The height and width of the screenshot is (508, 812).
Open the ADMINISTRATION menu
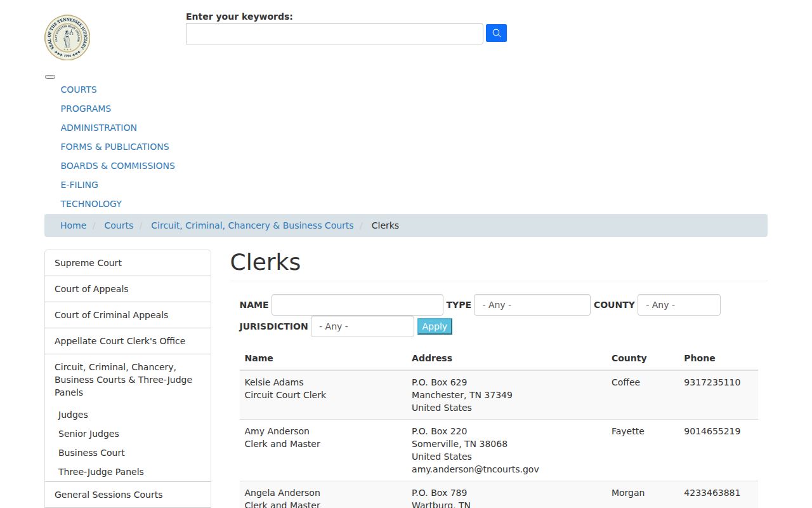[x=98, y=128]
